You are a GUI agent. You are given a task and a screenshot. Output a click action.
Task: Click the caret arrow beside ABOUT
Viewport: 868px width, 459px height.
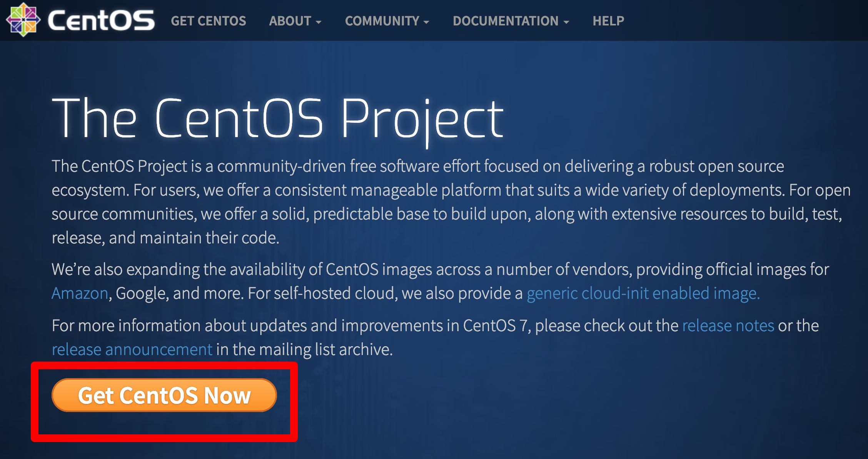click(x=319, y=22)
